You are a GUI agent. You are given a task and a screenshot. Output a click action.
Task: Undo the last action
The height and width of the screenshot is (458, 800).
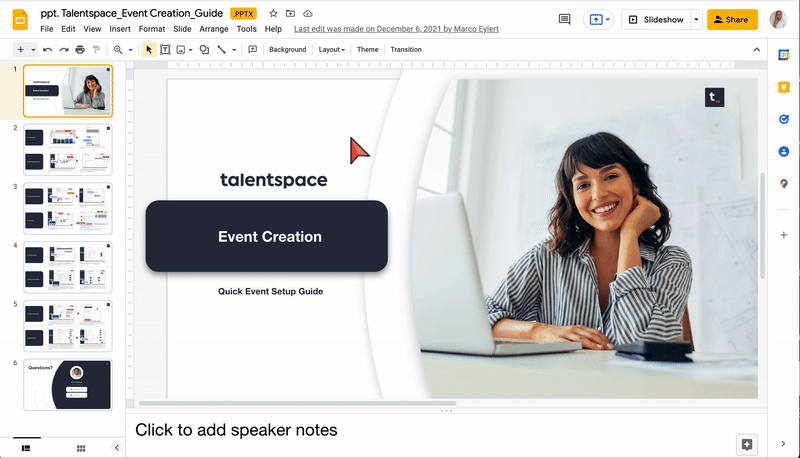47,49
